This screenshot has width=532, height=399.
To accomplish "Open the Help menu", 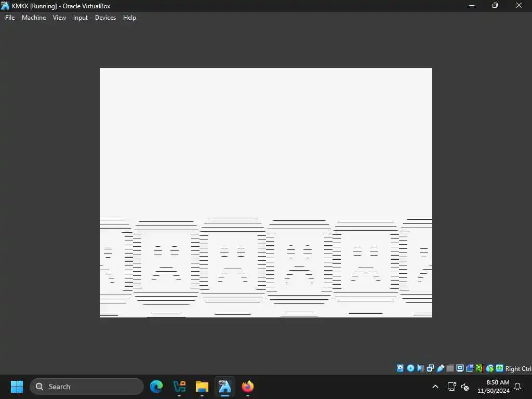I will (129, 18).
